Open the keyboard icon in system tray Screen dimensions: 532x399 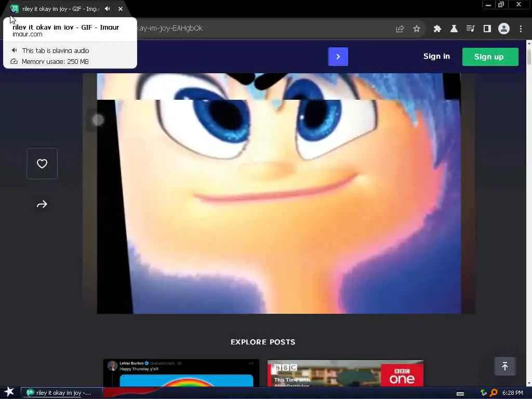[x=460, y=394]
